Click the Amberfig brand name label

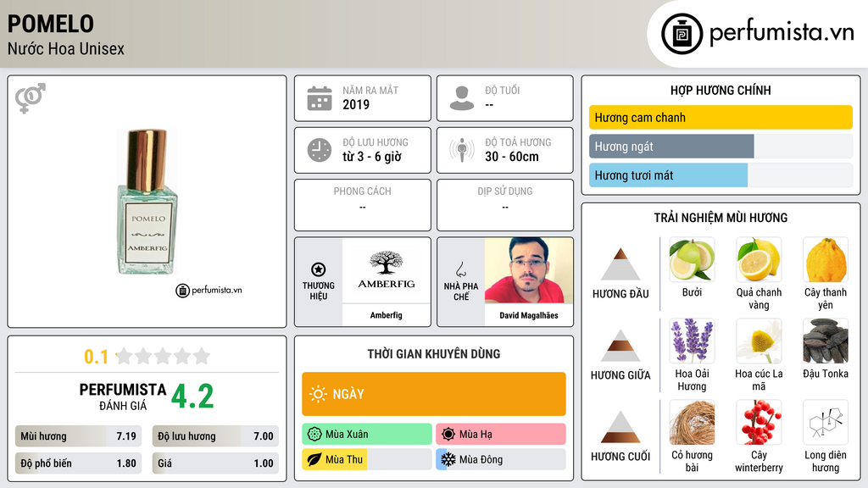[x=386, y=315]
